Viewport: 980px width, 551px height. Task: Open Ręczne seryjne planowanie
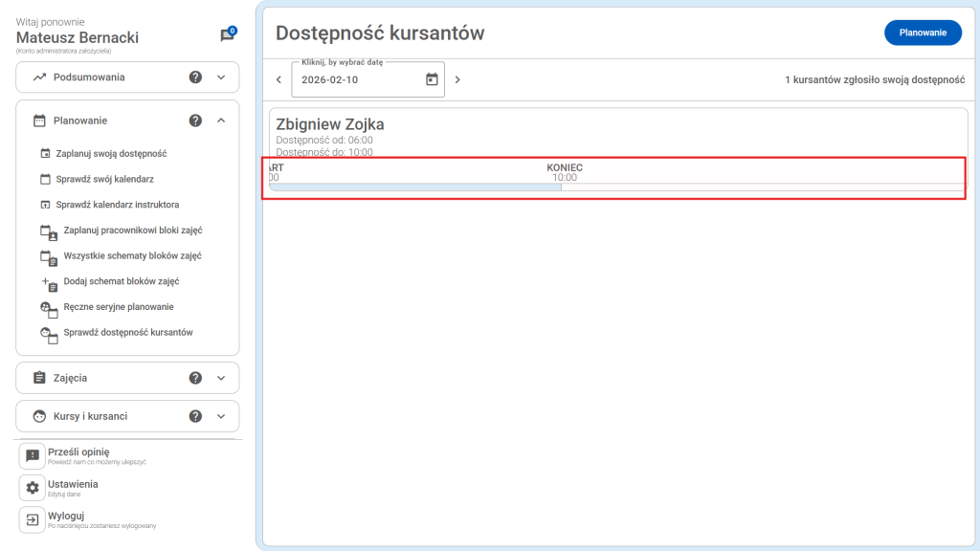118,307
